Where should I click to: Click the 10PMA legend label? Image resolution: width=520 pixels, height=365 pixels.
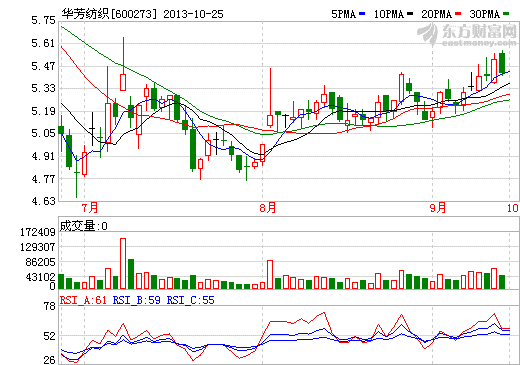click(388, 14)
